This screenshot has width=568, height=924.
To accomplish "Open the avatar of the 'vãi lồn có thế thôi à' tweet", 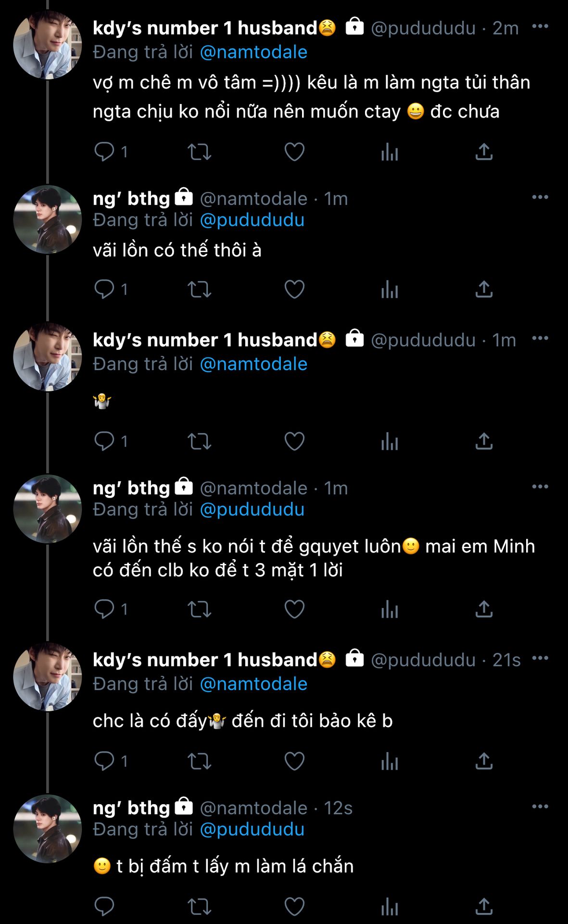I will [47, 219].
